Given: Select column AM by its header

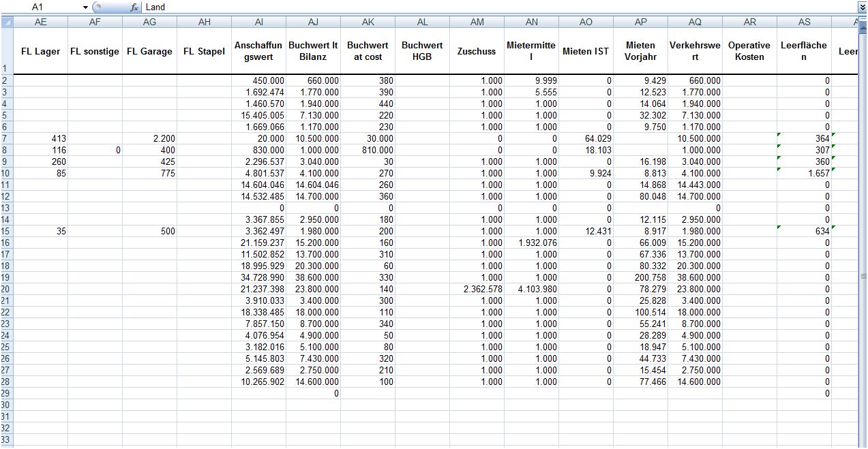Looking at the screenshot, I should point(477,22).
